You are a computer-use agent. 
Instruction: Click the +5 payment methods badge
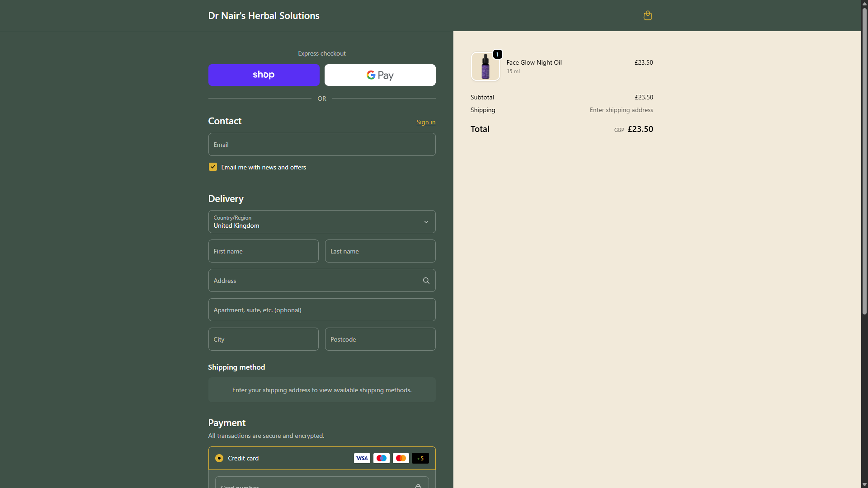coord(420,458)
